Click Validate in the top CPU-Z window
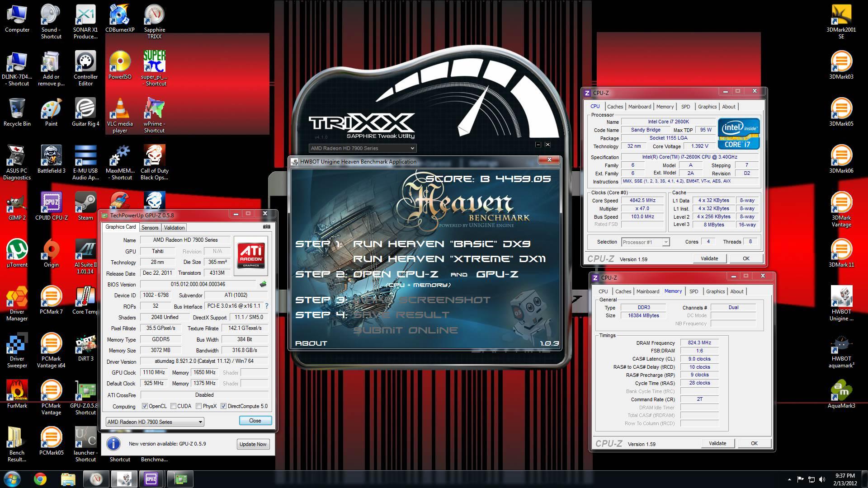 pyautogui.click(x=709, y=258)
